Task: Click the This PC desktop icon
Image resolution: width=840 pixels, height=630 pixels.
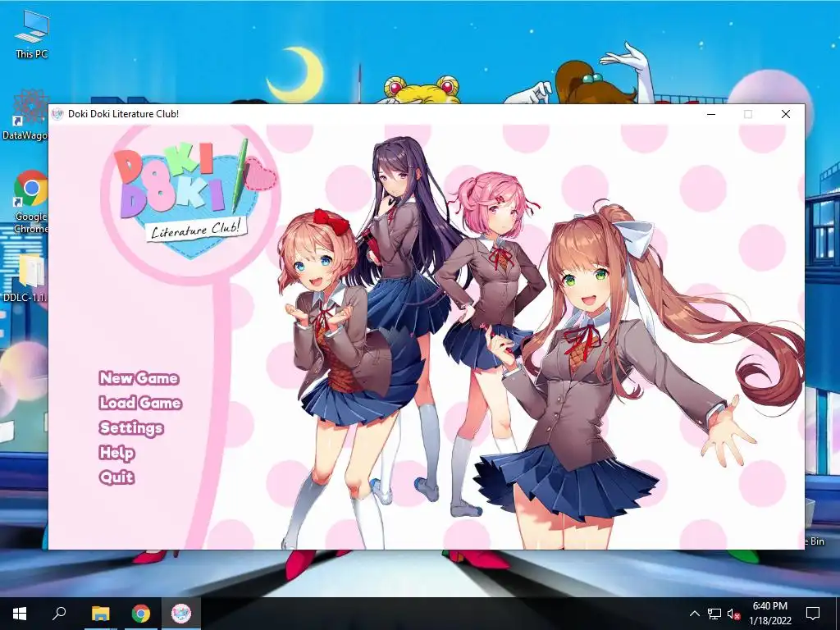Action: 31,34
